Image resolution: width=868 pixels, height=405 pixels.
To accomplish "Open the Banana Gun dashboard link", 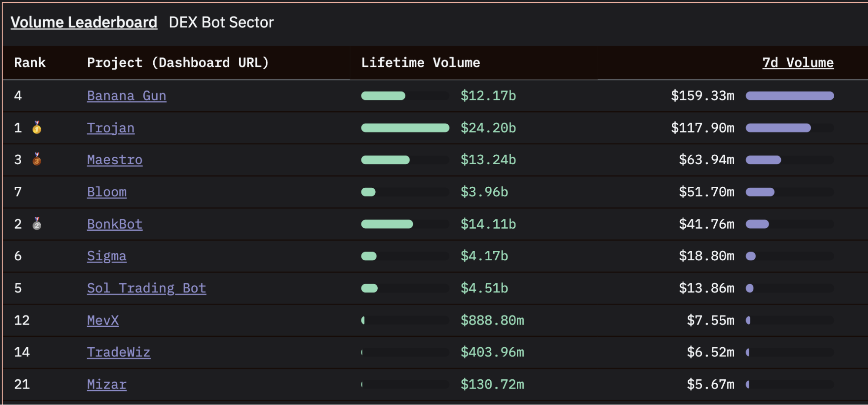I will [127, 96].
